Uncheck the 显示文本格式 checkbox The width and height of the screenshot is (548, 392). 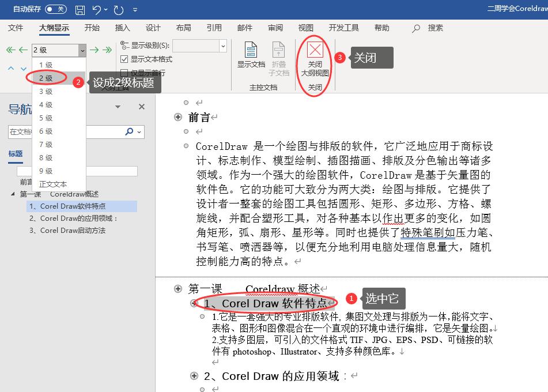click(x=125, y=59)
